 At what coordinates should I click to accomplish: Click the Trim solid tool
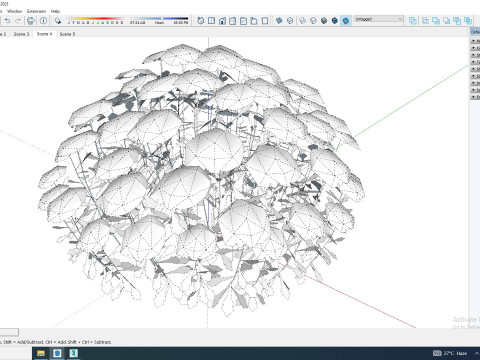click(457, 21)
